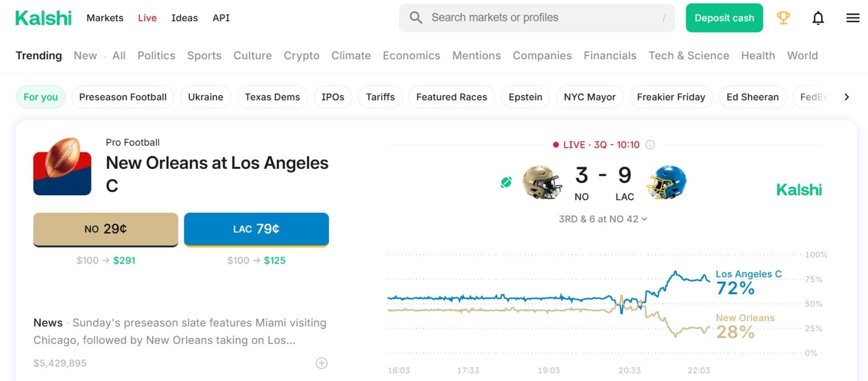
Task: Expand the 3RD & 6 play details
Action: click(x=603, y=219)
